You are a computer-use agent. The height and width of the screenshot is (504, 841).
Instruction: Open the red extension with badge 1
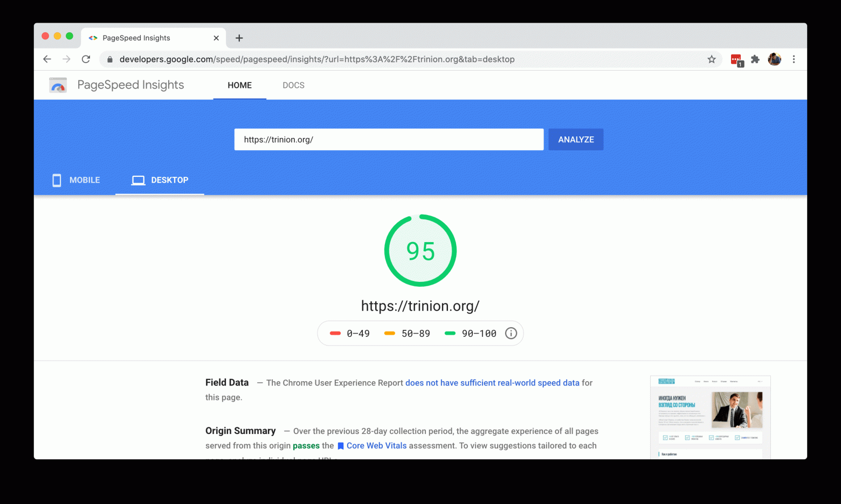coord(737,60)
